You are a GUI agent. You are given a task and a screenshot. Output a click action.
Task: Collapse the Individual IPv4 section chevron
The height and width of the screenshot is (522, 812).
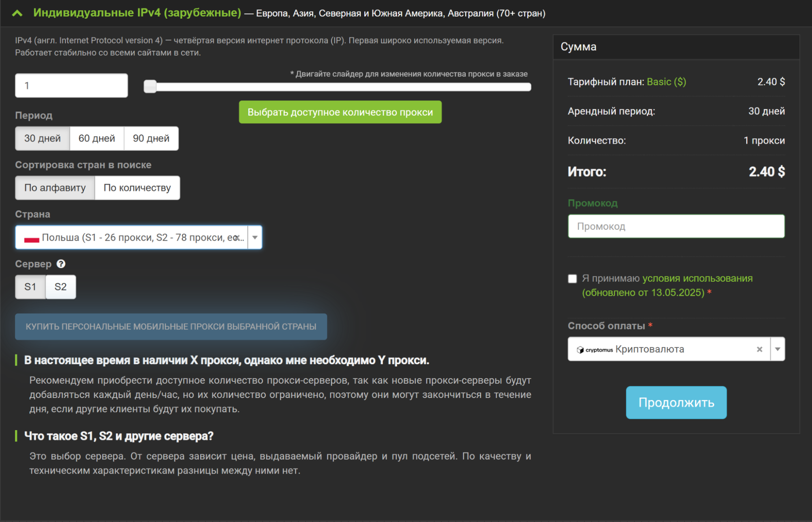click(17, 13)
